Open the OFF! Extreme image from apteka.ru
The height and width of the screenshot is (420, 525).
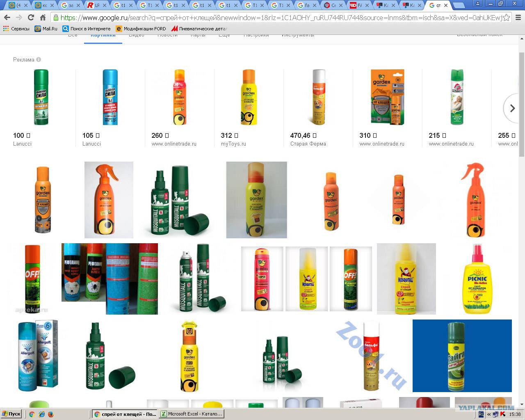click(32, 279)
